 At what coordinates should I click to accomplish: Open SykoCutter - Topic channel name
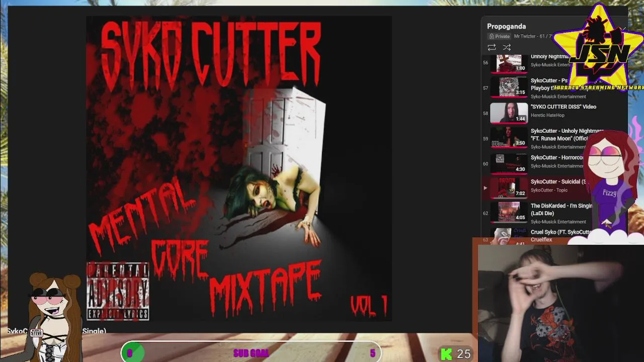[x=549, y=190]
